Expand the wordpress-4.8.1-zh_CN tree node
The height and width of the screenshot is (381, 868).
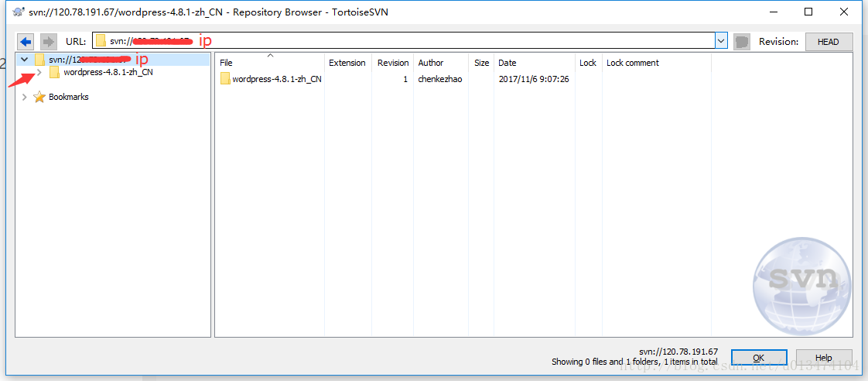tap(39, 72)
